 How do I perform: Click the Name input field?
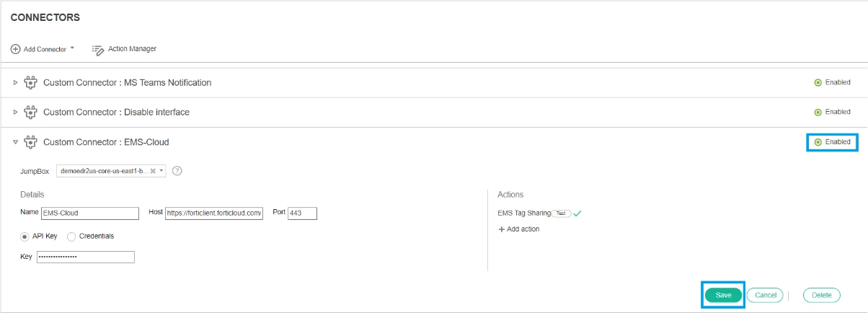[x=90, y=213]
